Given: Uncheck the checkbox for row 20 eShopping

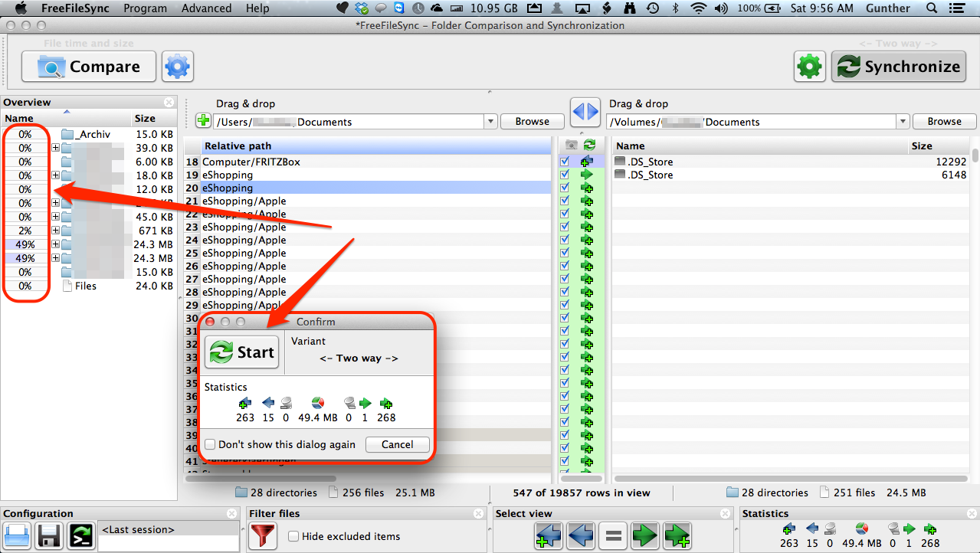Looking at the screenshot, I should tap(565, 188).
